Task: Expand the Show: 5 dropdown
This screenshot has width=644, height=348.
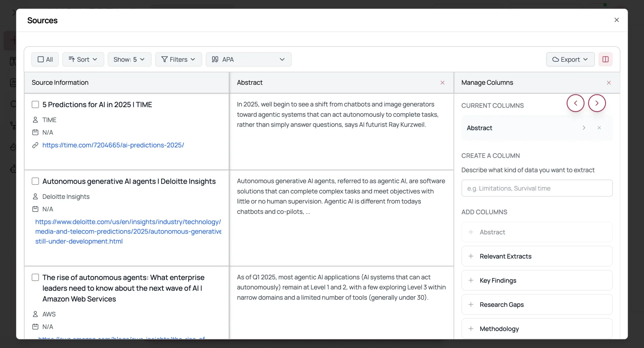Action: pos(129,59)
